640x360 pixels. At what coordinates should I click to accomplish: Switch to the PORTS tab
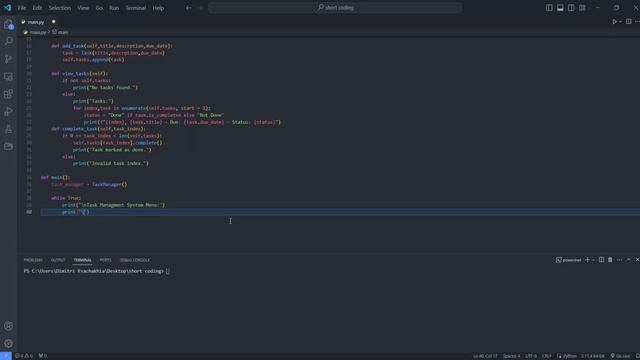(105, 260)
